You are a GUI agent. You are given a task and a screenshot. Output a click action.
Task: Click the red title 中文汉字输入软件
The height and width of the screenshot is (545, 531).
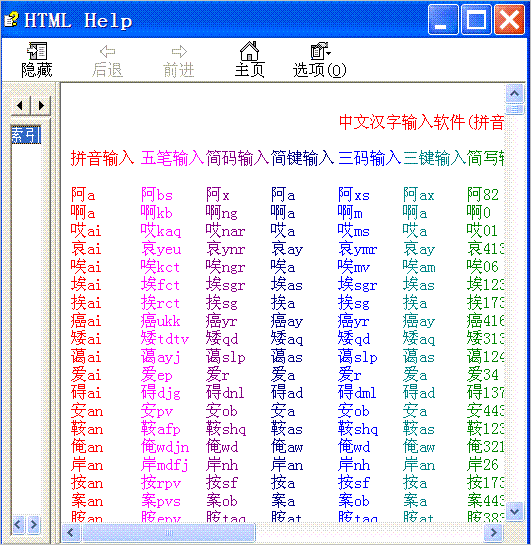(x=402, y=122)
